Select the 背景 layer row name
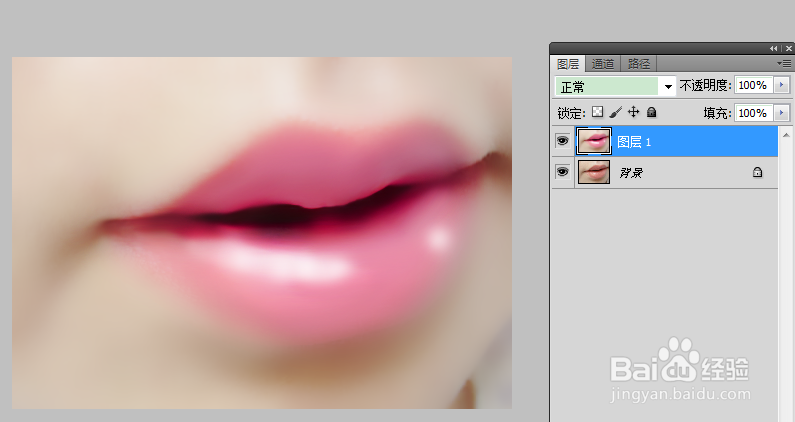 tap(631, 173)
